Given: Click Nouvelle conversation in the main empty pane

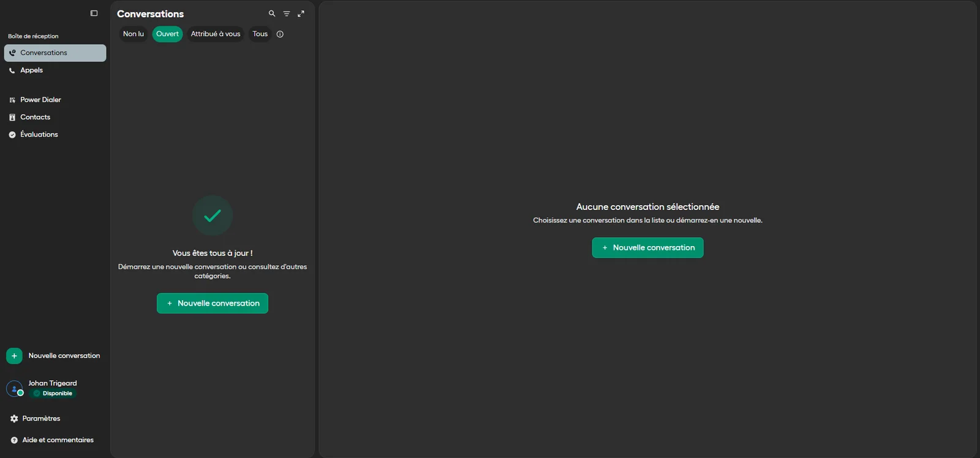Looking at the screenshot, I should (x=648, y=248).
